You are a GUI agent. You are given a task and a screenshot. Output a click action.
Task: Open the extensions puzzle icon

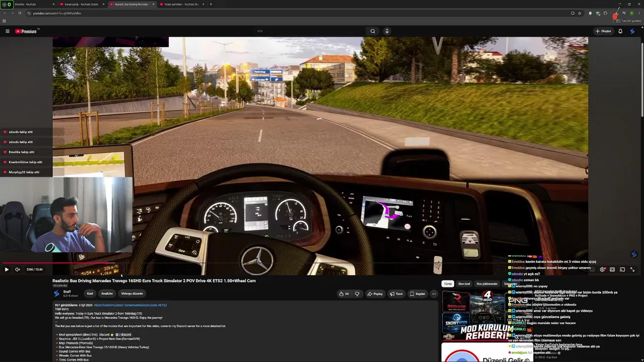click(605, 13)
